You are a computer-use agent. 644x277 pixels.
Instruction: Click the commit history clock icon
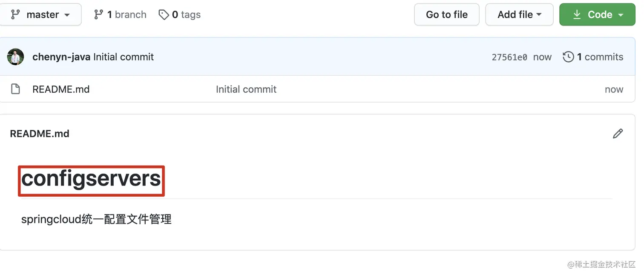(x=568, y=57)
